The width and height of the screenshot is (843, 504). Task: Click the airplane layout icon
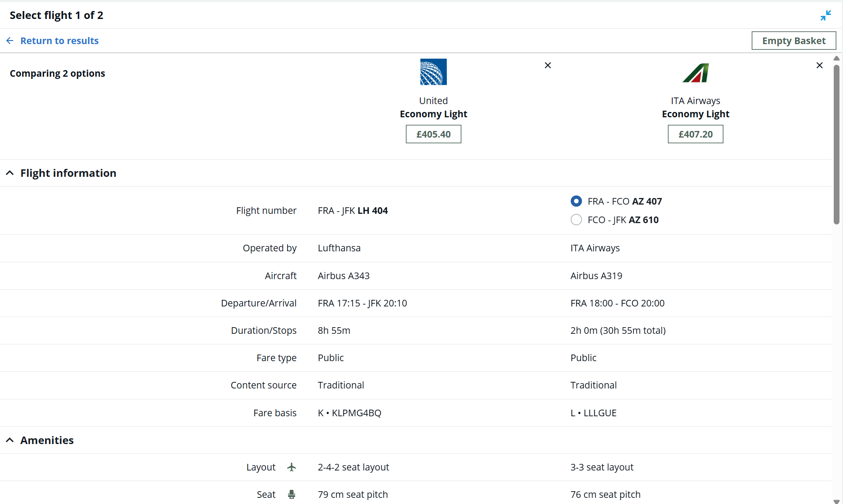click(292, 467)
